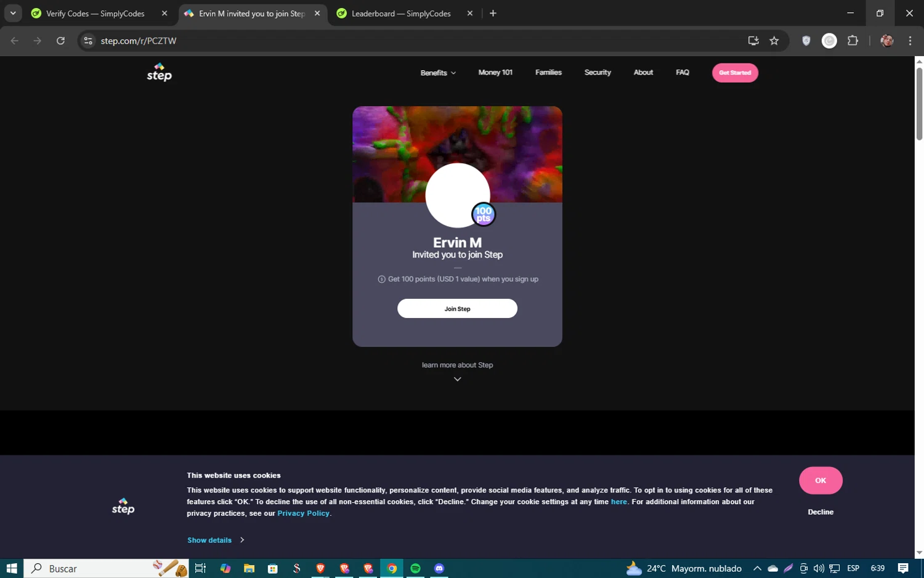Viewport: 924px width, 578px height.
Task: Click the info icon beside Get 100 points
Action: point(381,279)
